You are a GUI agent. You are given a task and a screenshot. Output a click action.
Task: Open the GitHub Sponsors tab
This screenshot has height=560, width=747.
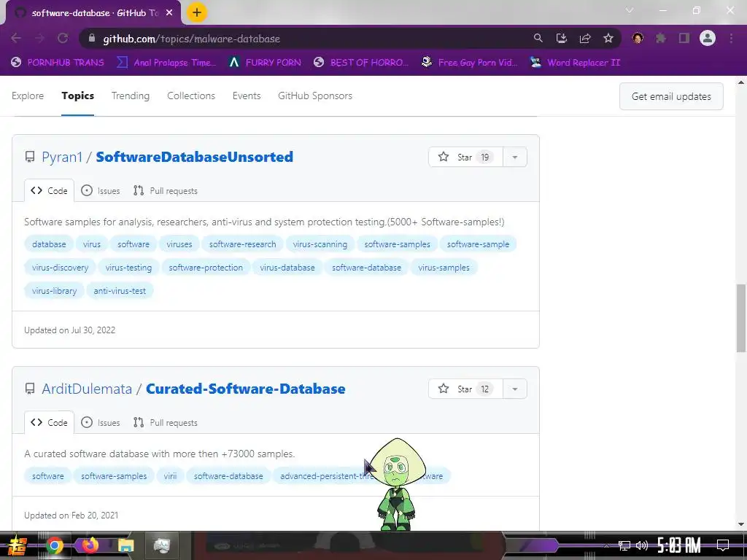click(x=315, y=96)
